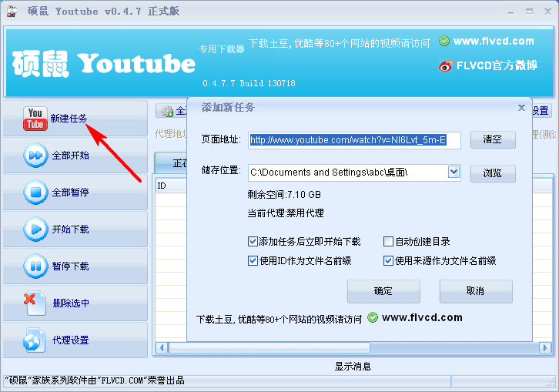Screen dimensions: 559x392
Task: Toggle 使用ID作为文件名前缀 checkbox
Action: (253, 261)
